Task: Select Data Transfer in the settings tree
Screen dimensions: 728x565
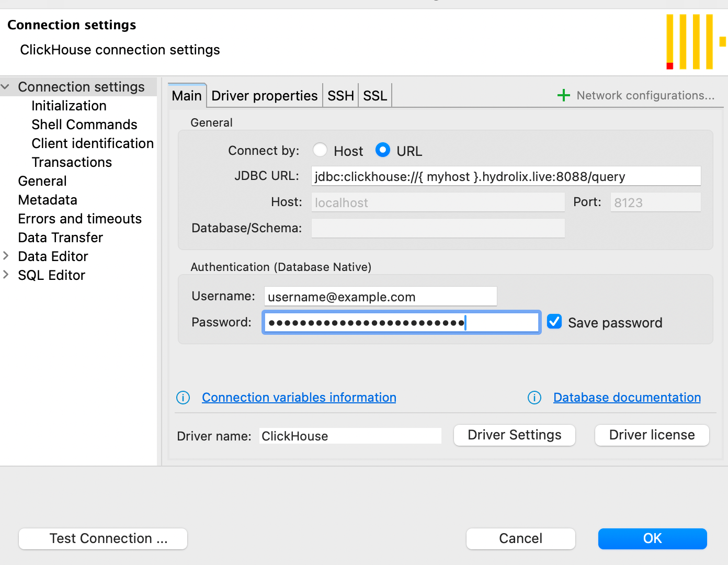Action: click(x=61, y=238)
